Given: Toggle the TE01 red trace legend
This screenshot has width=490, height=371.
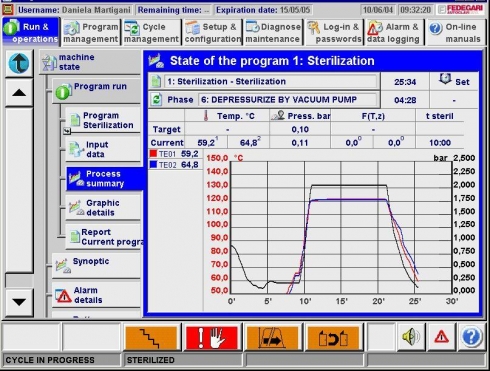Looking at the screenshot, I should [174, 154].
